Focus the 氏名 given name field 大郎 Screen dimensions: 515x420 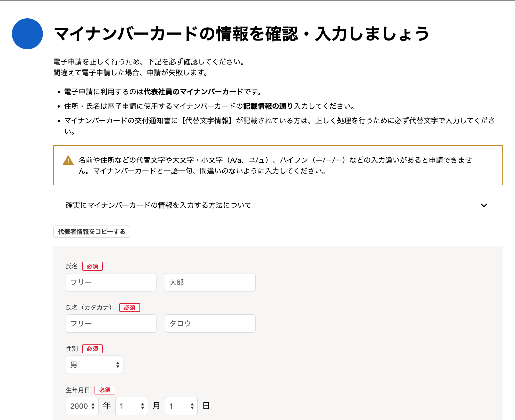(x=210, y=282)
